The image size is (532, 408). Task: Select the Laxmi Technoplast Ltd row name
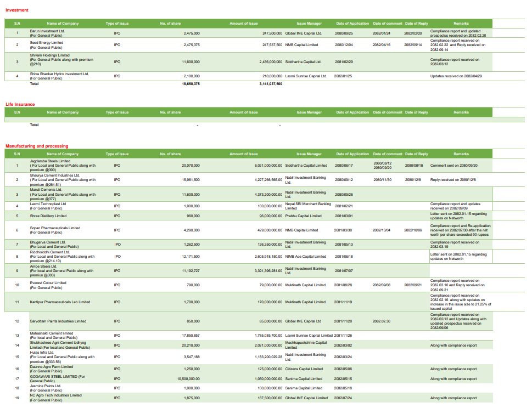[48, 203]
